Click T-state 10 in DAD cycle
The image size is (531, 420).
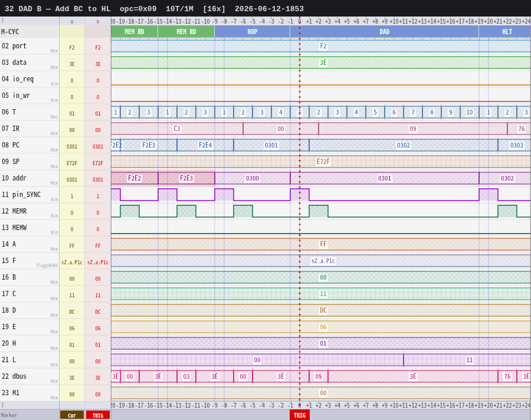(470, 112)
